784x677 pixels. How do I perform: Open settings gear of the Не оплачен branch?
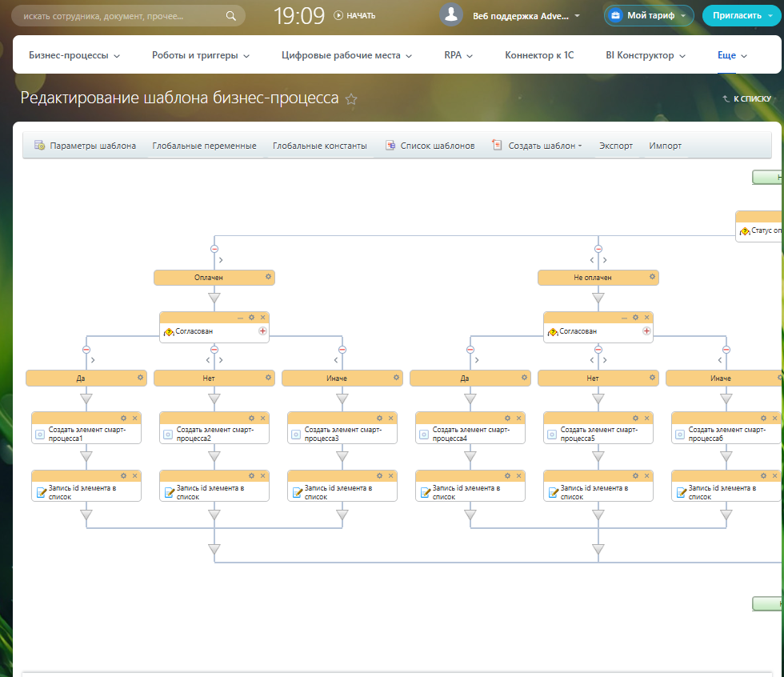653,277
